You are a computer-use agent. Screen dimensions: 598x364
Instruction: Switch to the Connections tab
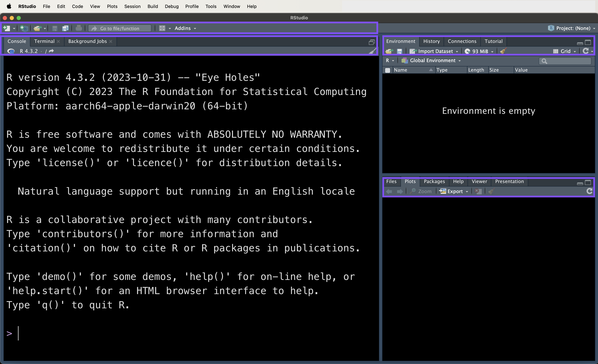[x=462, y=41]
